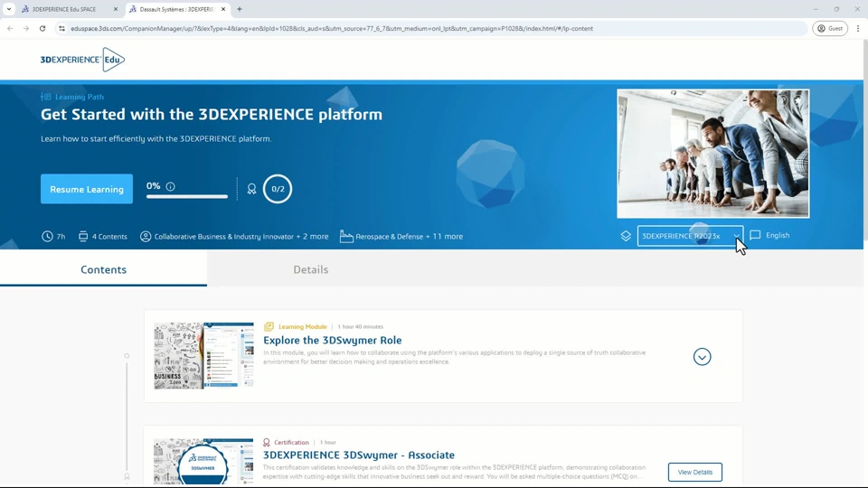Click the address bar URL field
This screenshot has height=488, width=868.
click(x=432, y=28)
